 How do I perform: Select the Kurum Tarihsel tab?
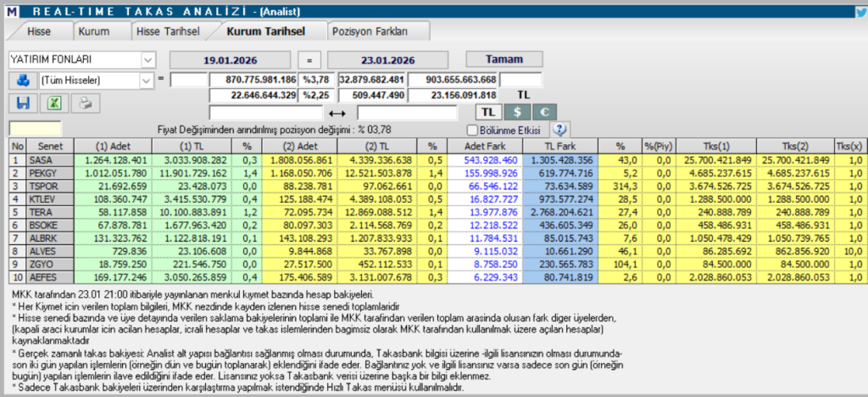click(265, 31)
